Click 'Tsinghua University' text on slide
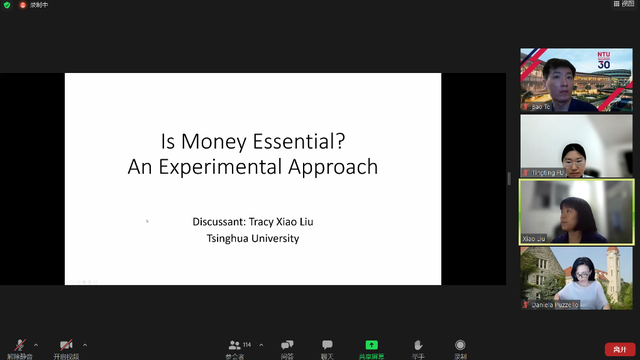This screenshot has width=640, height=360. [x=253, y=238]
